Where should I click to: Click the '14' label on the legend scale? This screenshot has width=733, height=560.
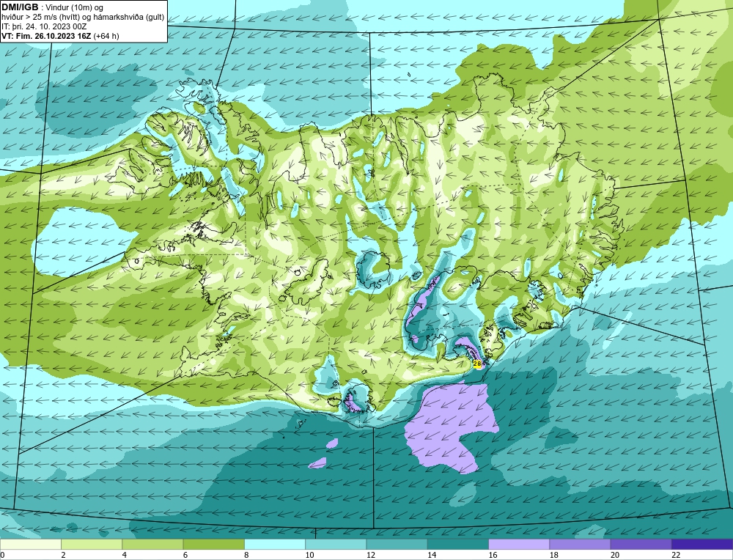tap(431, 555)
